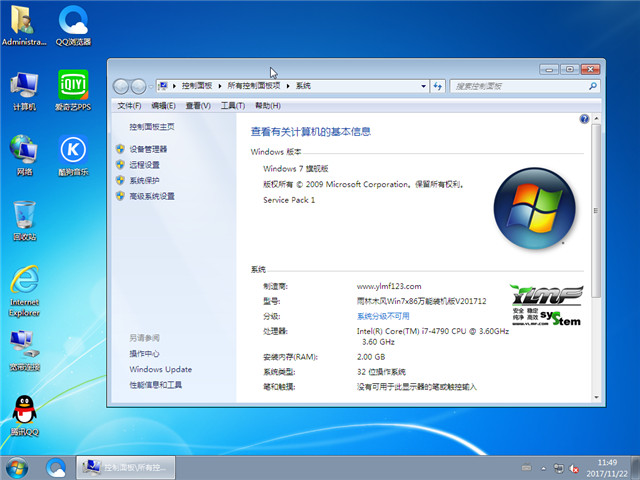640x480 pixels.
Task: Click the blue help question mark icon
Action: click(584, 119)
